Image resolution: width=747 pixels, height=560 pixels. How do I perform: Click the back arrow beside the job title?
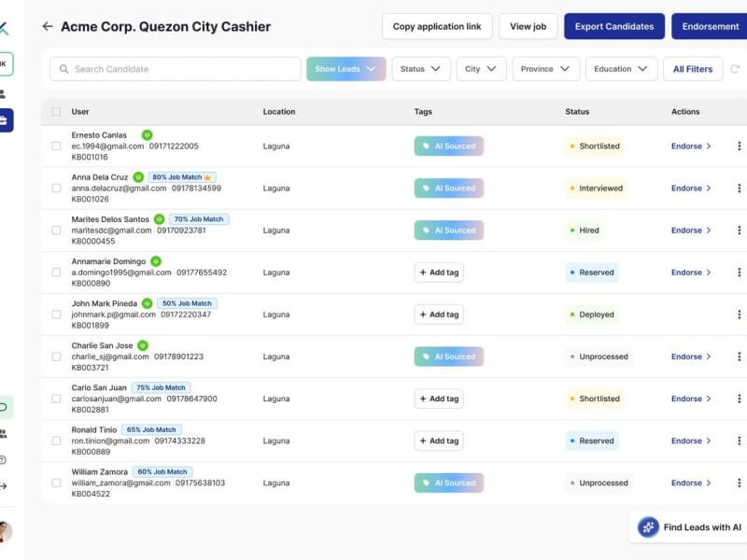tap(47, 26)
